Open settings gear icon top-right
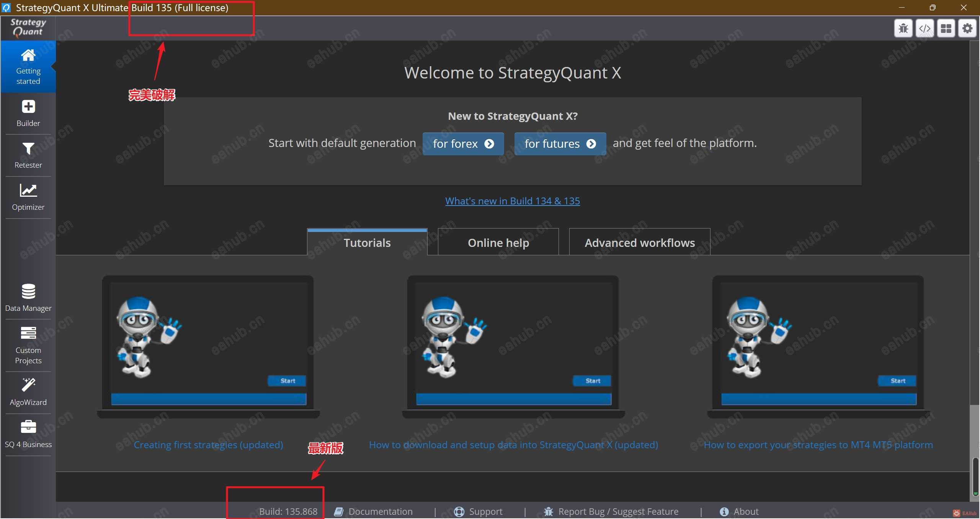Image resolution: width=980 pixels, height=519 pixels. point(967,28)
